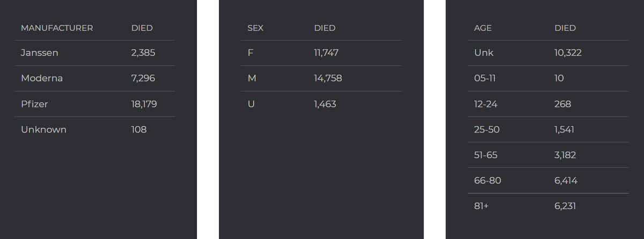
Task: Select the Moderna value 7,296
Action: [x=143, y=78]
